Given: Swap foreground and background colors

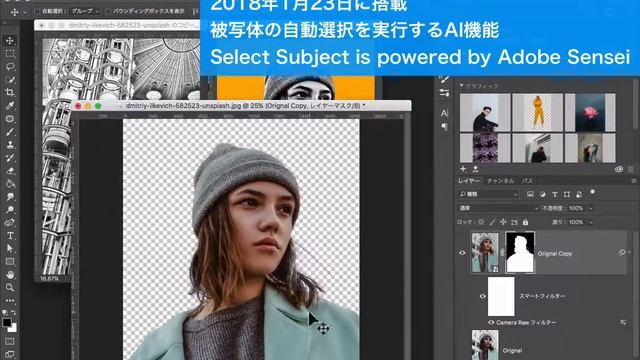Looking at the screenshot, I should tap(13, 312).
